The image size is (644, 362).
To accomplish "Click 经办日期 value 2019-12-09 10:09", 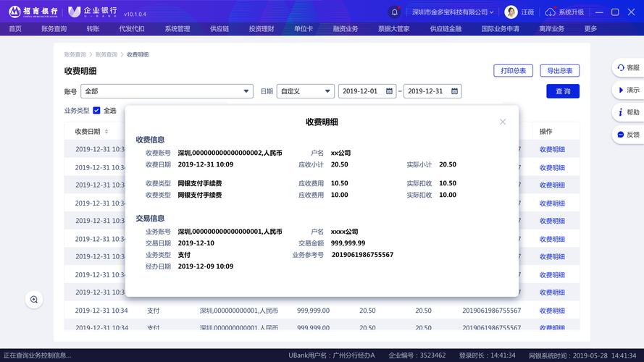I will [x=205, y=266].
